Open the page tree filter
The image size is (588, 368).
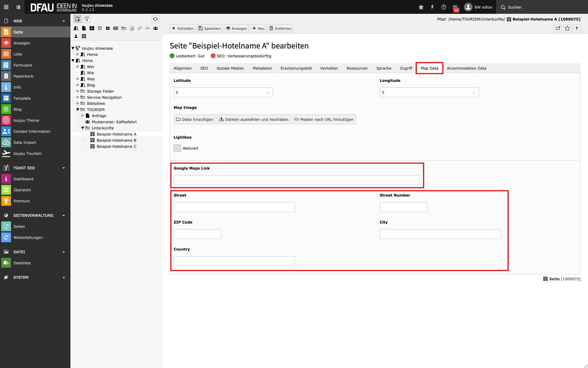[x=87, y=19]
